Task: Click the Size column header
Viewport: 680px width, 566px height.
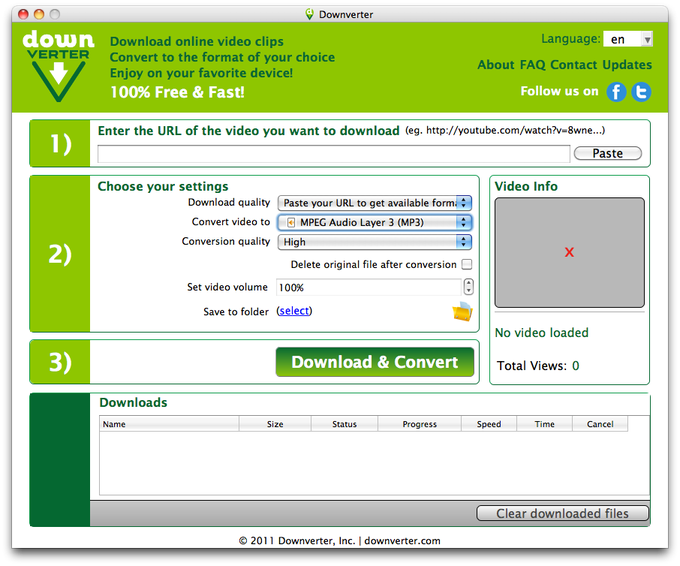Action: pos(275,424)
